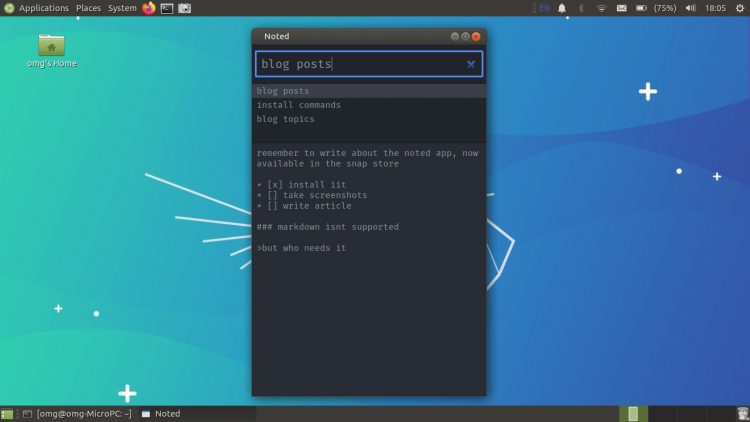Select the omg's Home desktop folder
Image resolution: width=750 pixels, height=422 pixels.
(51, 51)
